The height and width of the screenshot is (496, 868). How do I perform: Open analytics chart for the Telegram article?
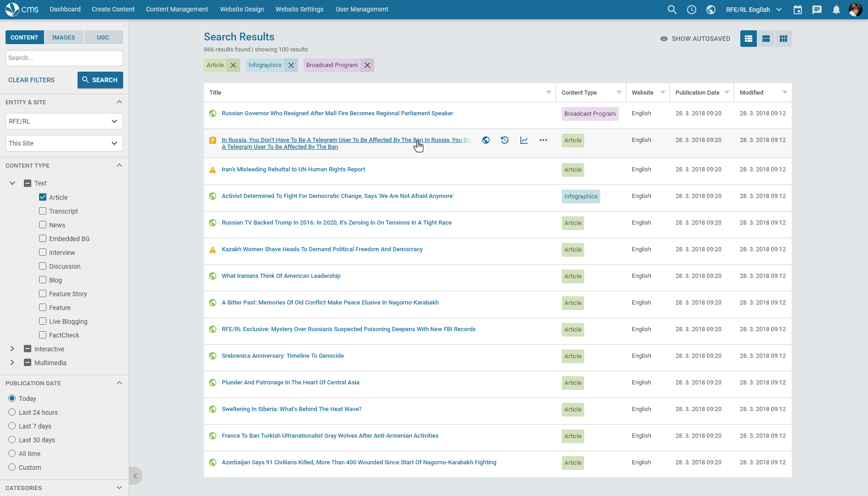[x=524, y=140]
